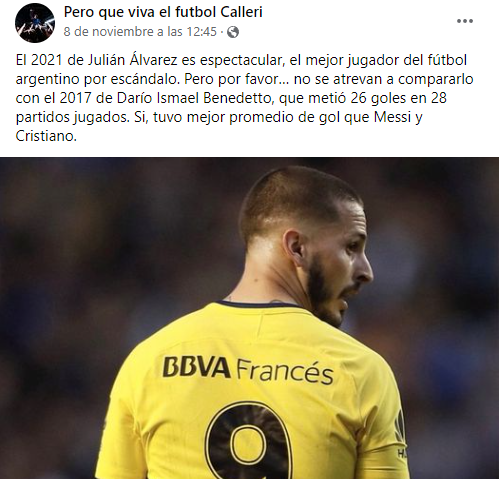
Task: Open the Benedetto jersey photo
Action: pyautogui.click(x=249, y=318)
